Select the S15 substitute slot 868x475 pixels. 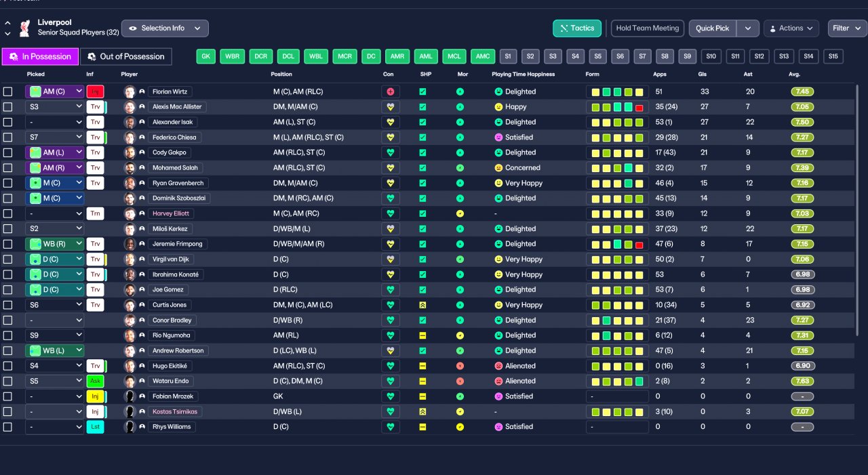[833, 56]
